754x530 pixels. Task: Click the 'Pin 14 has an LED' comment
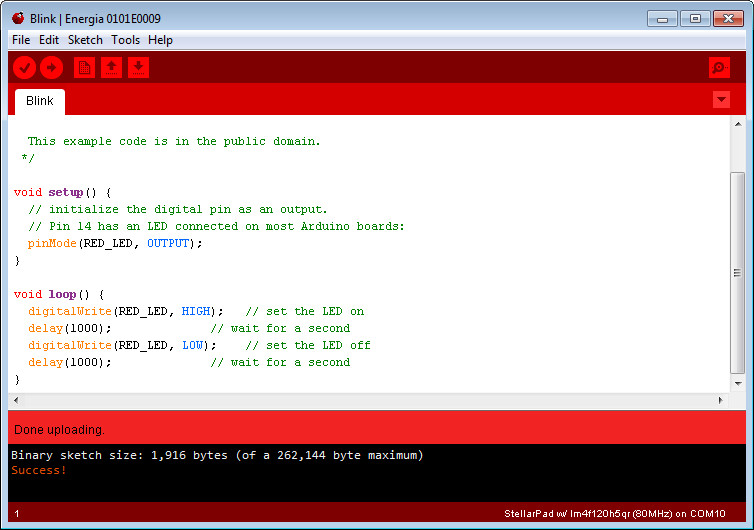click(x=216, y=227)
